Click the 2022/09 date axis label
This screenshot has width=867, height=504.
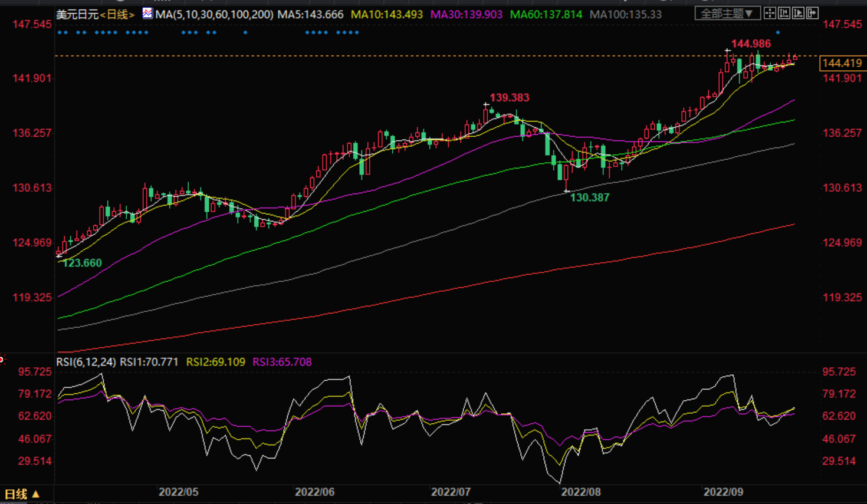tap(723, 492)
